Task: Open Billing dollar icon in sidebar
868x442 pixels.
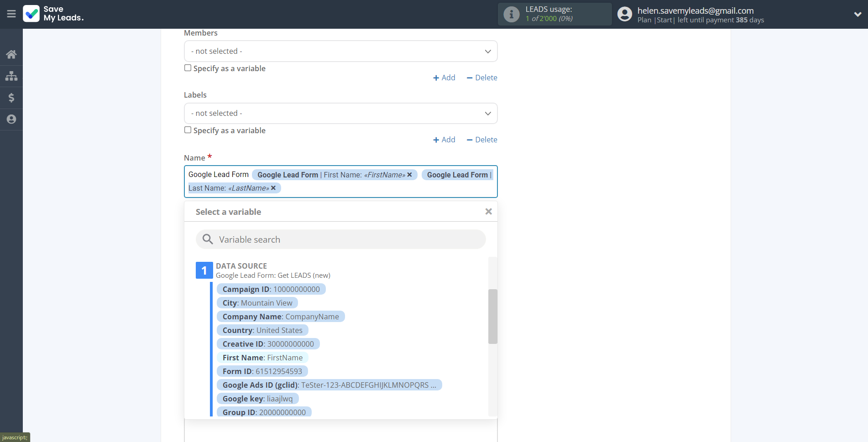Action: point(11,98)
